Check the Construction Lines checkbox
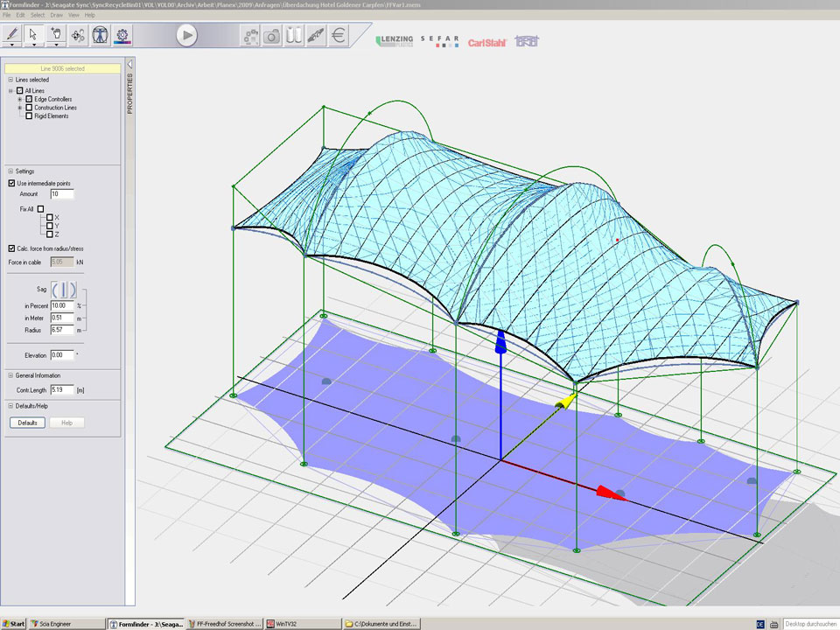Screen dimensions: 840x630 tap(29, 108)
